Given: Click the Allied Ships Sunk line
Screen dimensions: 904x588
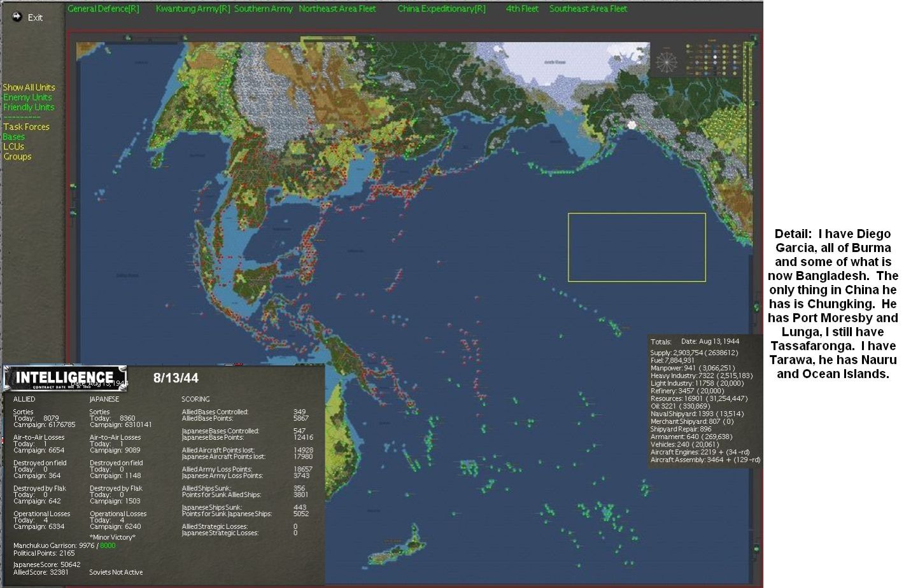Looking at the screenshot, I should click(243, 488).
